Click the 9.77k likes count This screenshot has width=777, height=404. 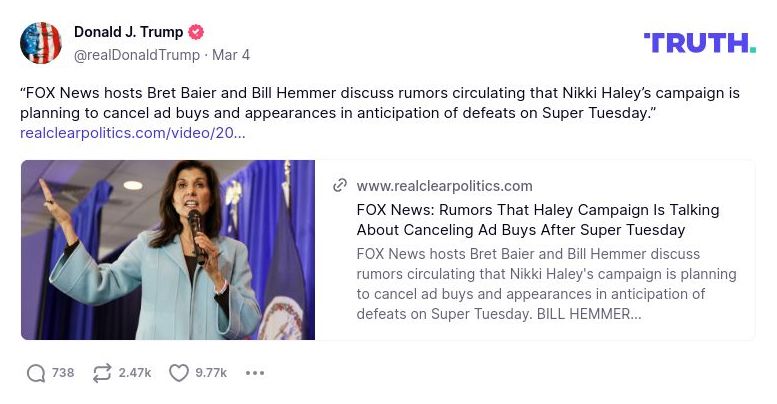click(211, 373)
